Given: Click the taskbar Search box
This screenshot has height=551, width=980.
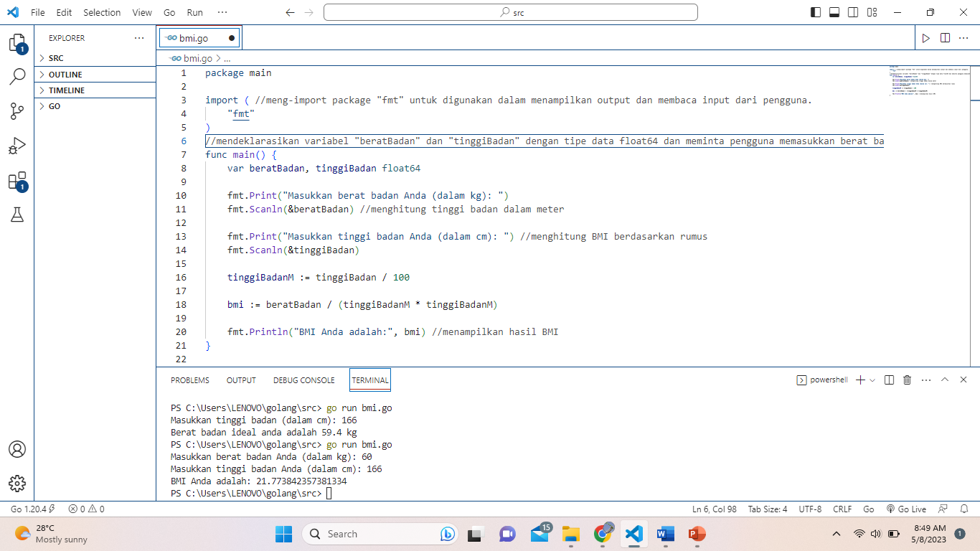Looking at the screenshot, I should tap(382, 534).
